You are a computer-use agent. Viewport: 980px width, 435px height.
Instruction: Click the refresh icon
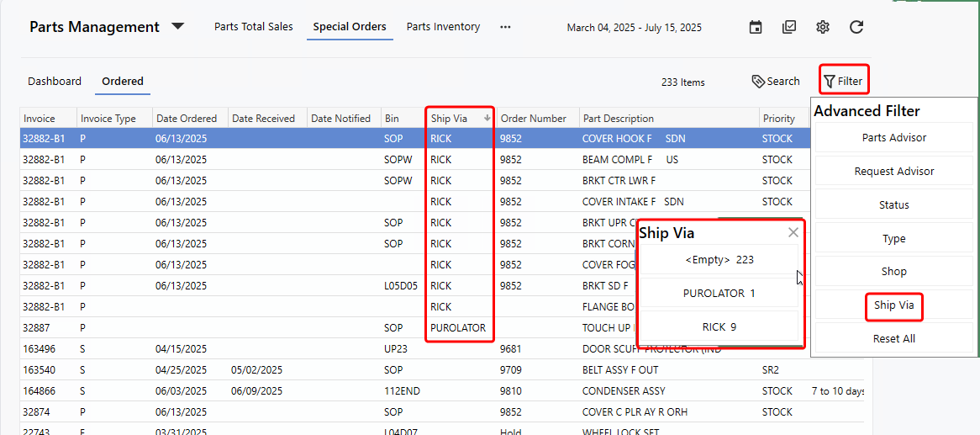pyautogui.click(x=856, y=27)
